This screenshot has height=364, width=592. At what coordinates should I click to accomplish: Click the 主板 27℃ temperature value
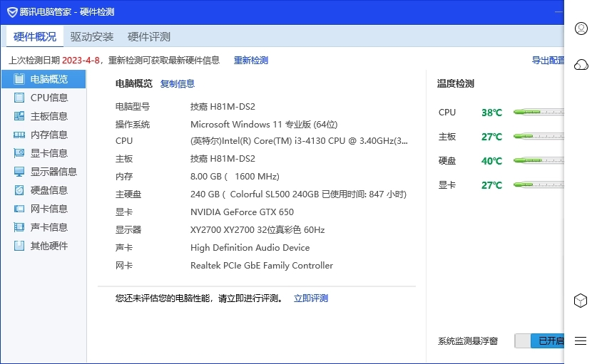click(x=491, y=137)
